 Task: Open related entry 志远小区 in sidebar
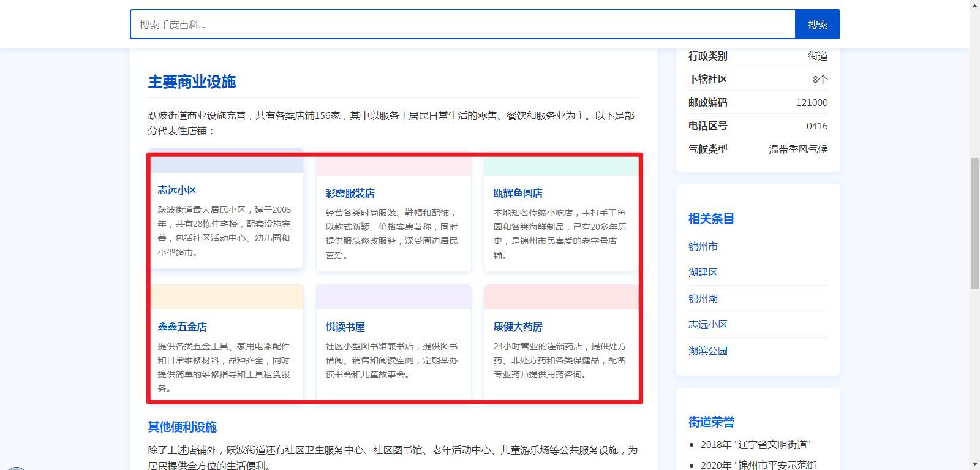708,324
